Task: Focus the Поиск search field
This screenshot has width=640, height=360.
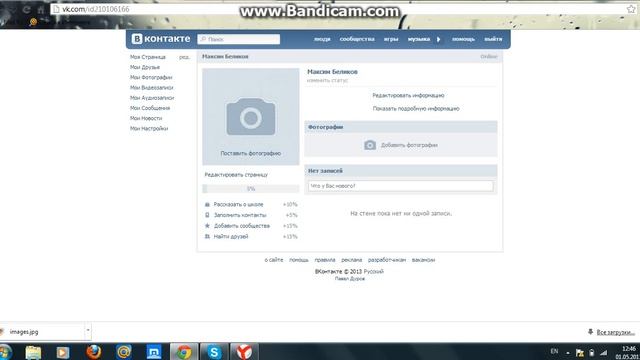Action: point(239,39)
